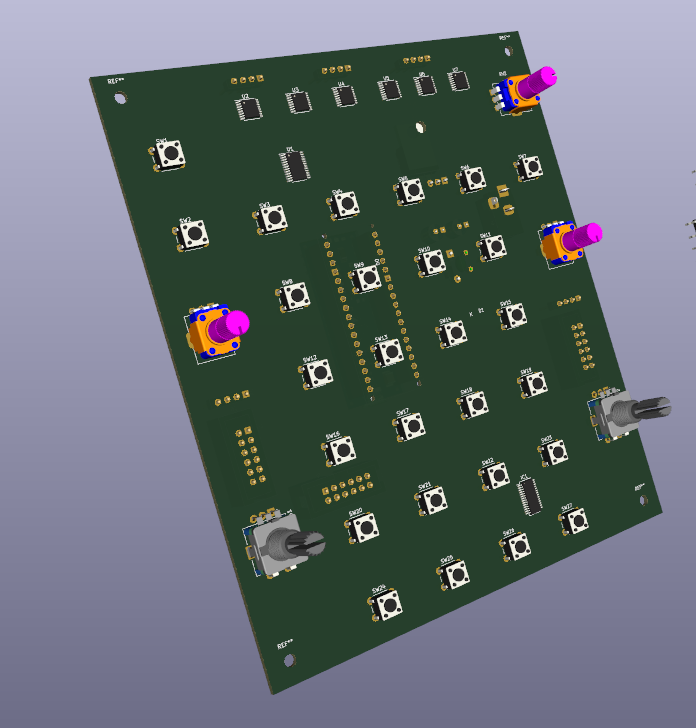Click the SW12 push button switch
Image resolution: width=696 pixels, height=728 pixels.
(x=318, y=373)
